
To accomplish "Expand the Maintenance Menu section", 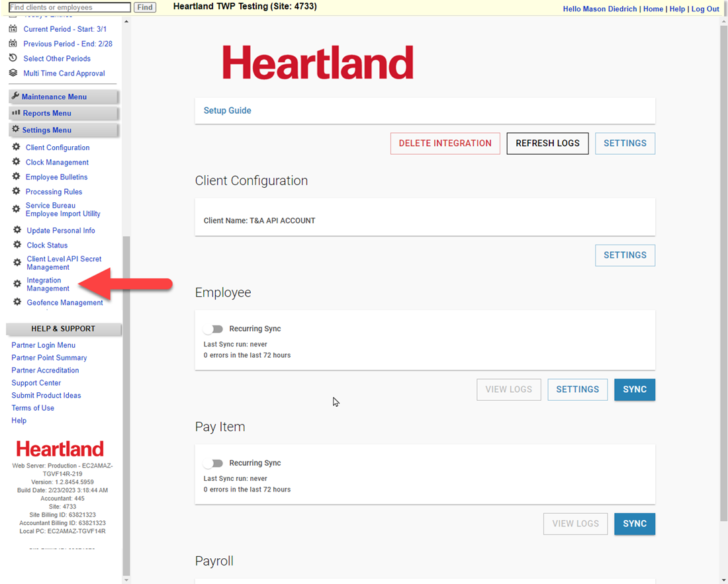I will pyautogui.click(x=64, y=96).
